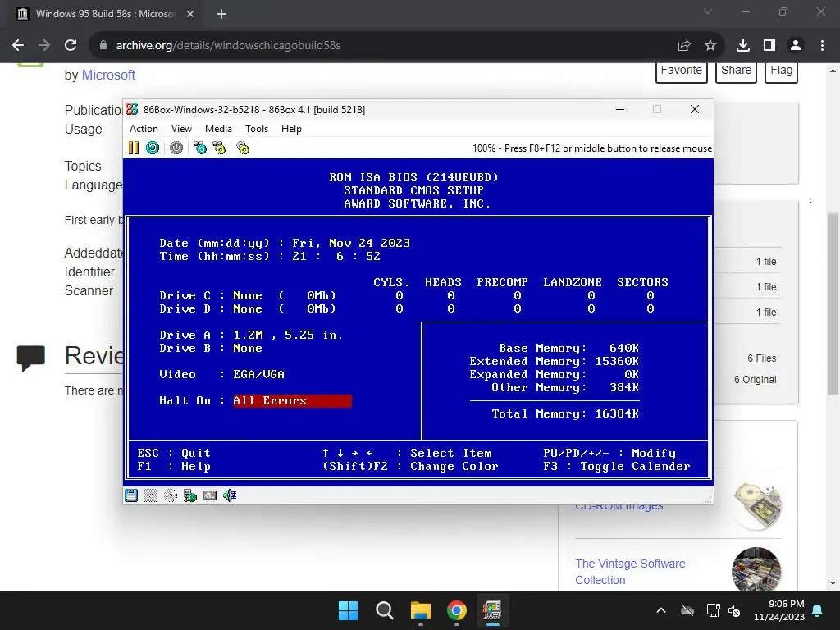Click the Drive A 1.2M value

[288, 335]
